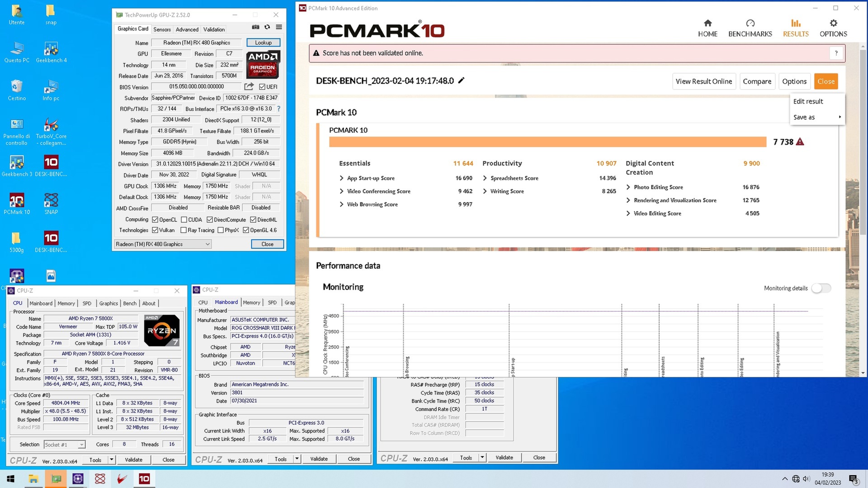Open the GPU-Z hamburger menu
The image size is (868, 488).
pos(279,27)
